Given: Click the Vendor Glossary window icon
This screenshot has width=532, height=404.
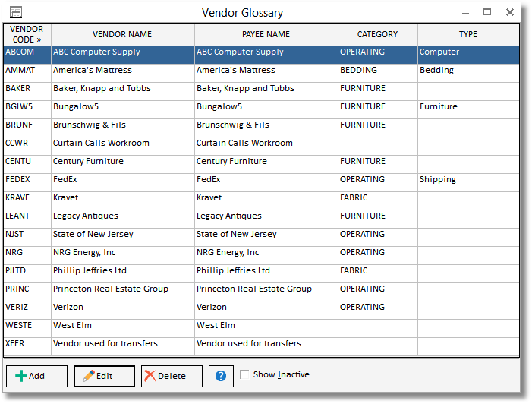Looking at the screenshot, I should click(16, 13).
